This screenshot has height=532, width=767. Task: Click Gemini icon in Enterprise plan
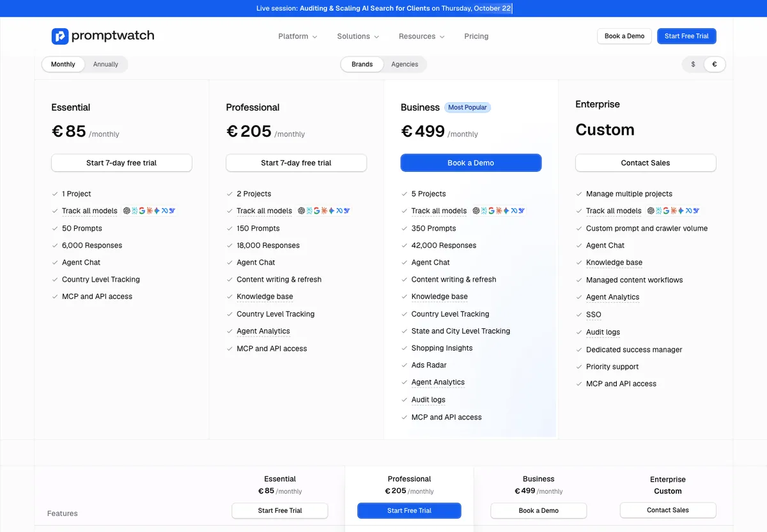pos(681,211)
